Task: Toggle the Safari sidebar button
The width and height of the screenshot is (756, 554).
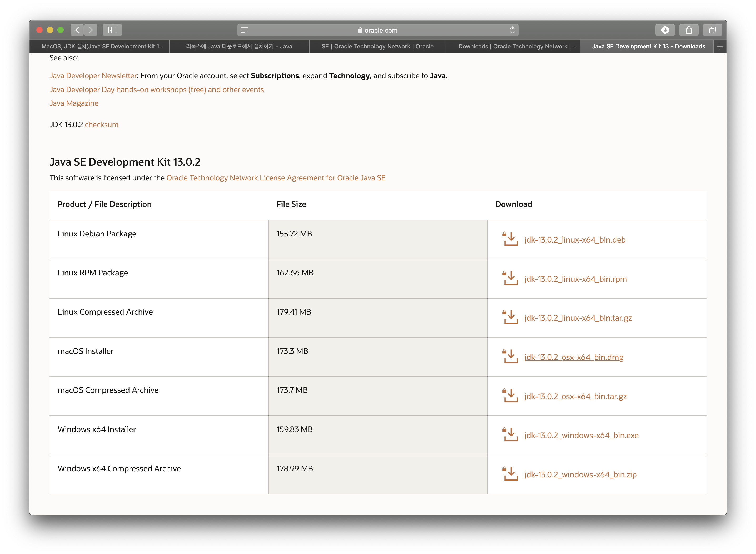Action: (x=112, y=30)
